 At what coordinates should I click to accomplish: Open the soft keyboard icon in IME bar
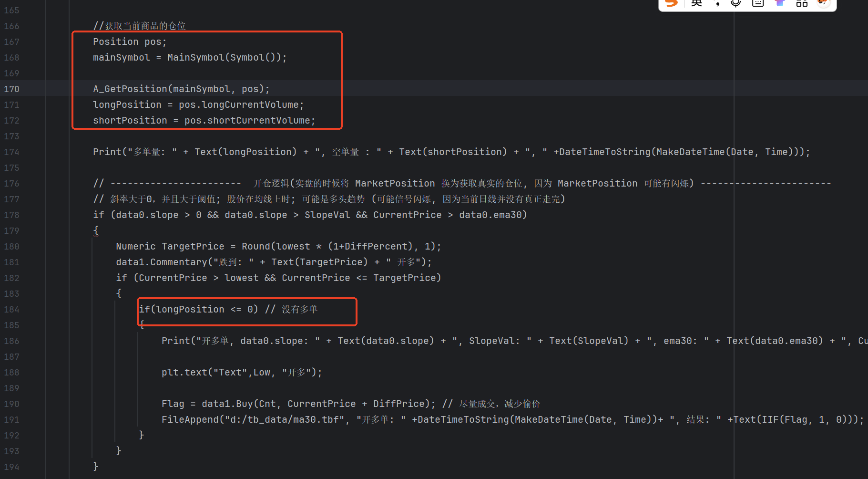pyautogui.click(x=758, y=3)
